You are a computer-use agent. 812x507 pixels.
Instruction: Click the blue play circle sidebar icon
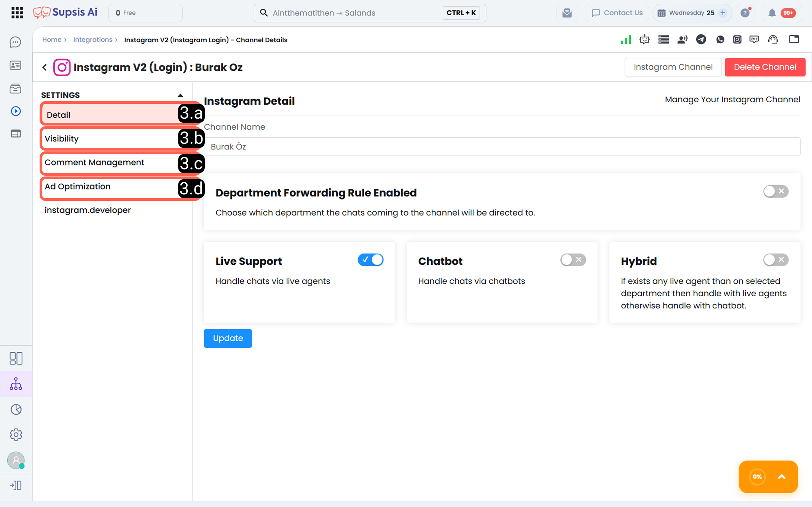click(16, 111)
